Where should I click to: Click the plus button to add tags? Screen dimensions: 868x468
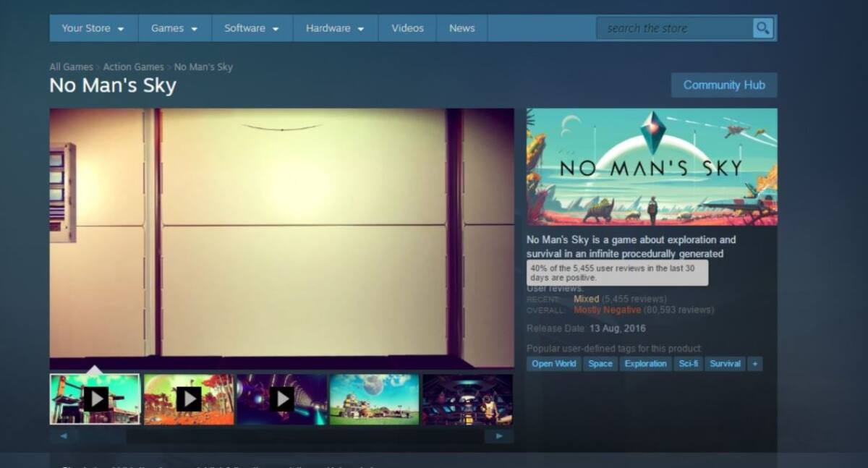coord(754,364)
